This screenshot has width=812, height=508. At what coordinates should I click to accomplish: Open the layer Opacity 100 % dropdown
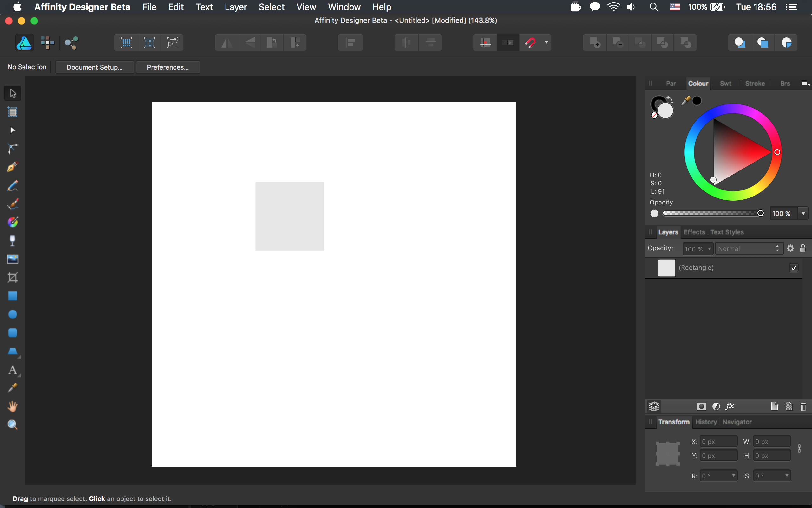[709, 249]
